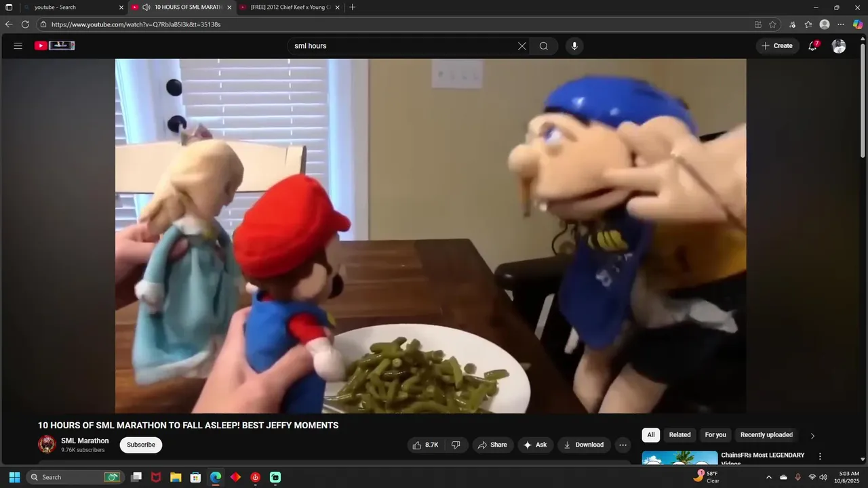The height and width of the screenshot is (488, 868).
Task: Select the 'For you' filter chip
Action: [x=715, y=435]
